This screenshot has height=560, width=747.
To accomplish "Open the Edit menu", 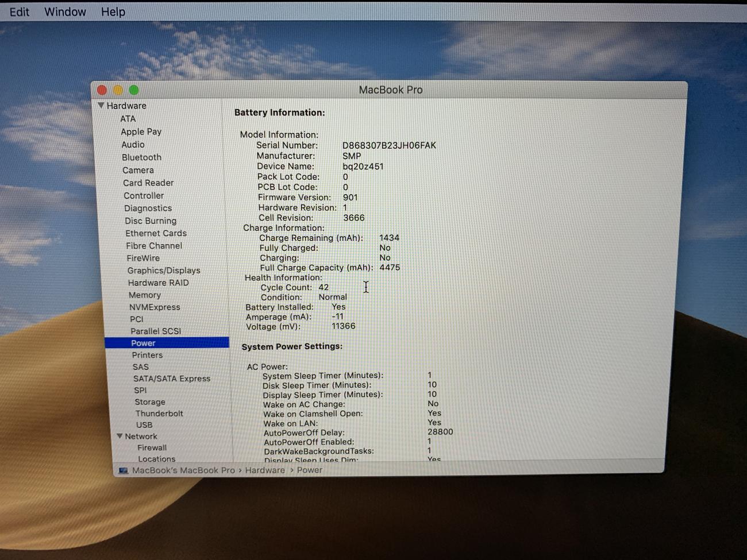I will tap(19, 11).
